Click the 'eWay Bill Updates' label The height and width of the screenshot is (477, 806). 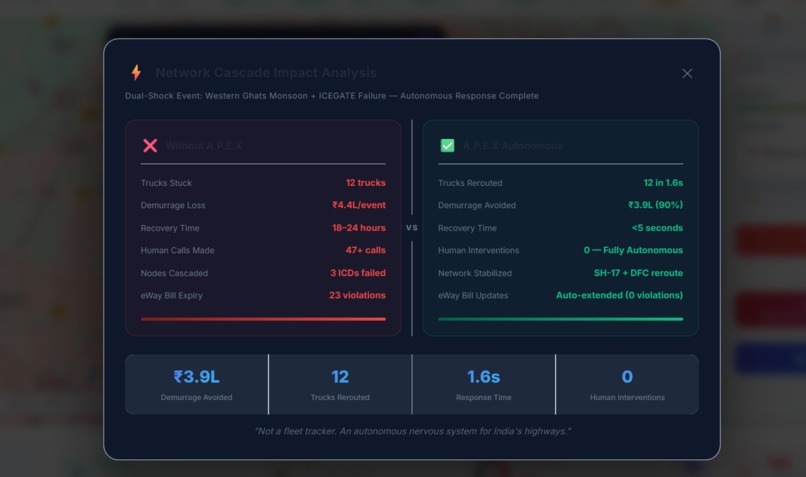click(x=473, y=296)
